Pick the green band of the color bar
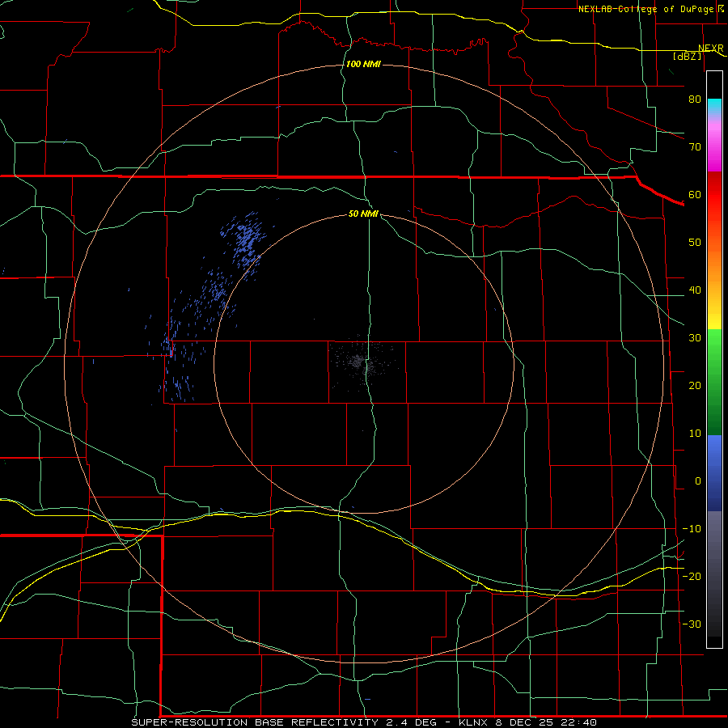Screen dimensions: 728x728 (x=714, y=382)
